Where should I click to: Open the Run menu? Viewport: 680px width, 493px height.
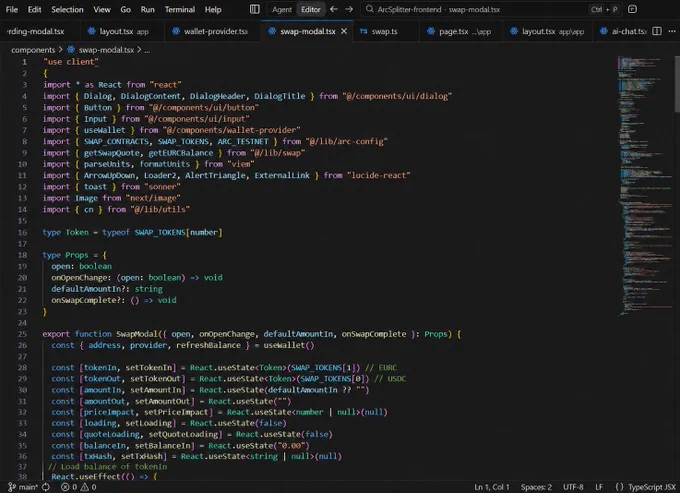(x=147, y=10)
